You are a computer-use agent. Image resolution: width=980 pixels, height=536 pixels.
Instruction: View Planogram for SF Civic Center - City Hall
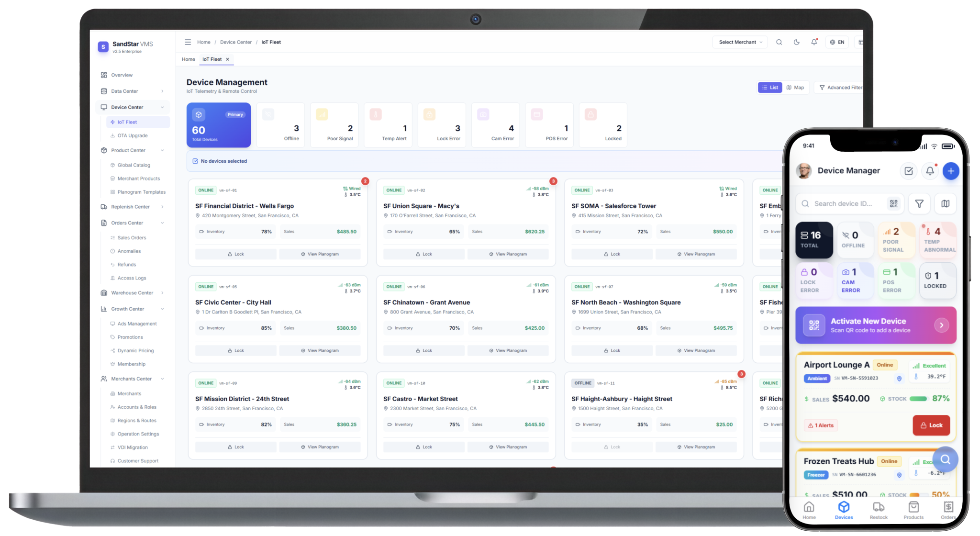[320, 351]
